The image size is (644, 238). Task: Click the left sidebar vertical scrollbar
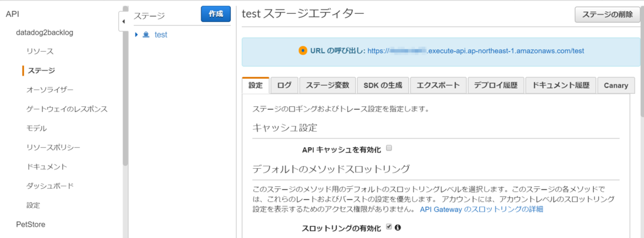tap(125, 99)
